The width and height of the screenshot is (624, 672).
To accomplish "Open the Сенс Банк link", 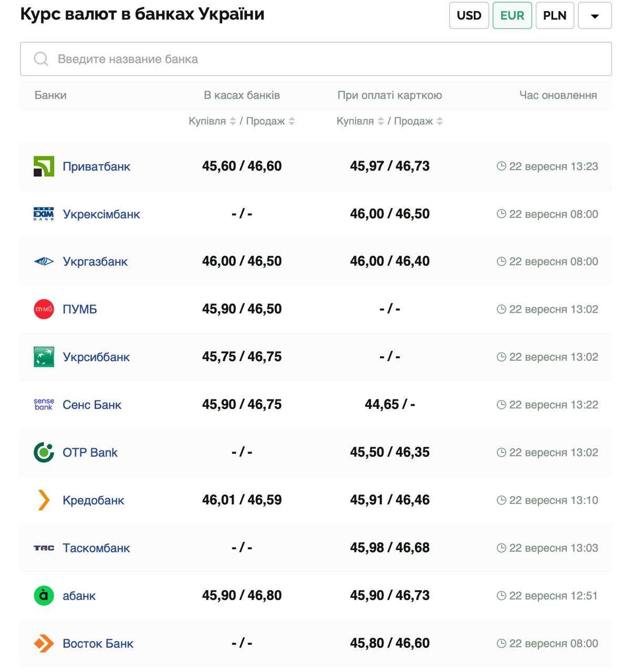I will (x=92, y=405).
